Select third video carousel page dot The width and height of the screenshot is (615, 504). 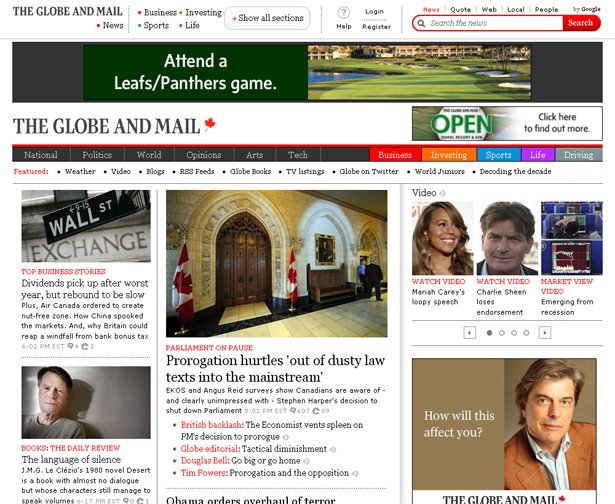click(514, 333)
